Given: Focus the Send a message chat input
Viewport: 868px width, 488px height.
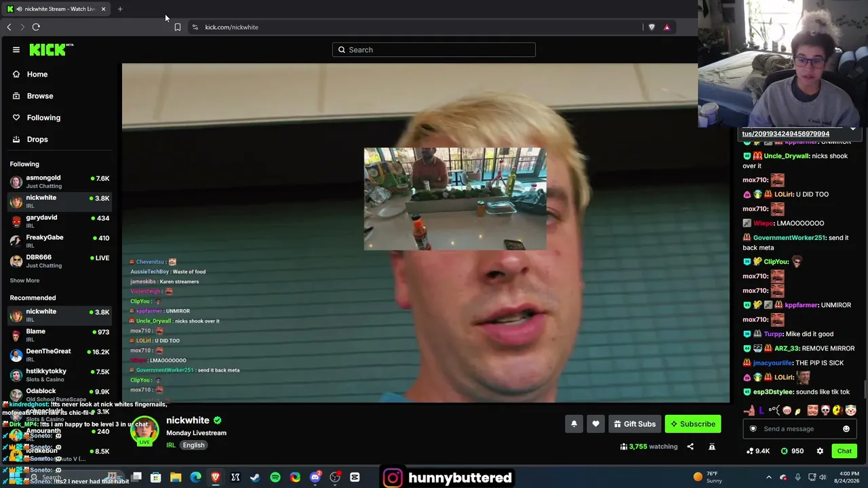Looking at the screenshot, I should 800,428.
